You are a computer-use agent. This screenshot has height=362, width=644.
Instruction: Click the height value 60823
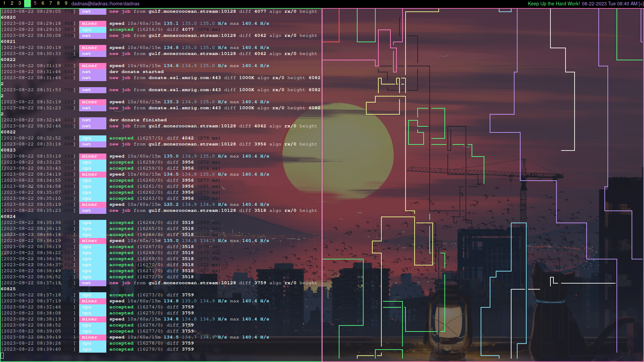[8, 150]
